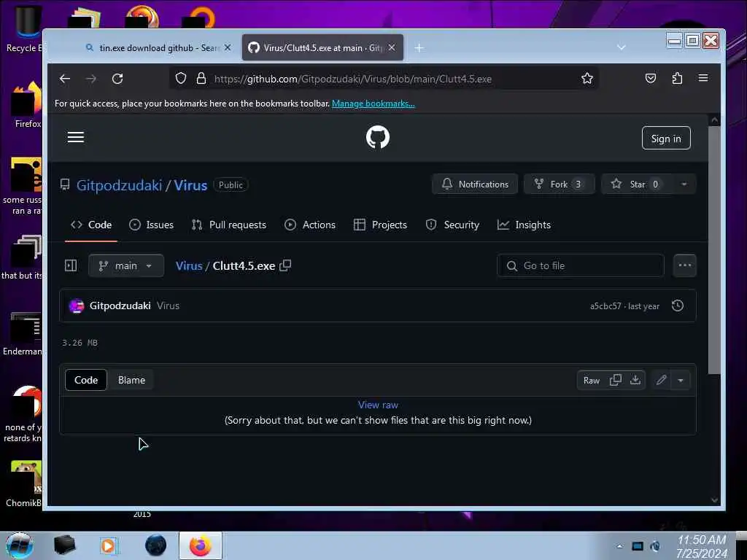The image size is (747, 560).
Task: Edit the file with the pencil icon
Action: tap(661, 380)
